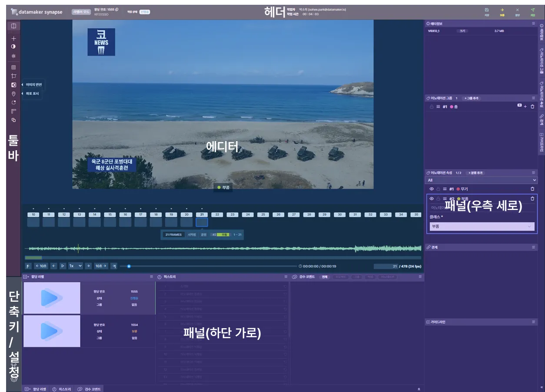
Task: Select the crop tool icon
Action: point(13,76)
